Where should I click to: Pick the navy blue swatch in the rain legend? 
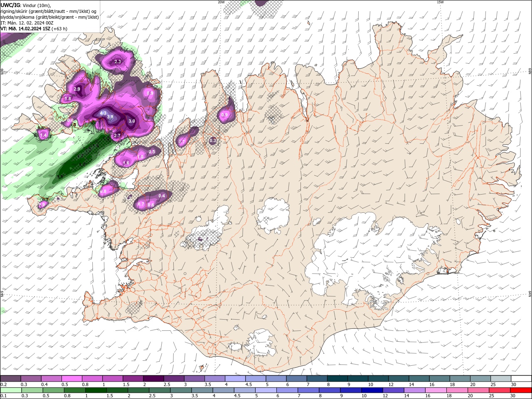click(371, 390)
